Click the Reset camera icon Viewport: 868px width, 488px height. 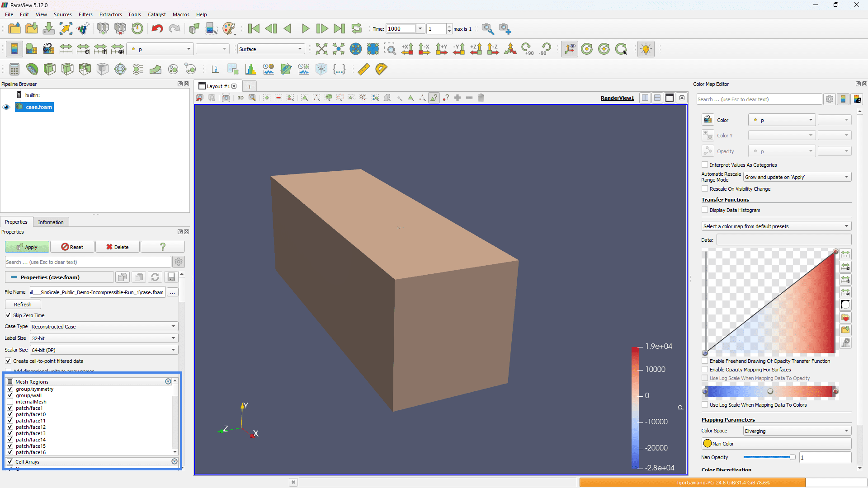click(321, 49)
